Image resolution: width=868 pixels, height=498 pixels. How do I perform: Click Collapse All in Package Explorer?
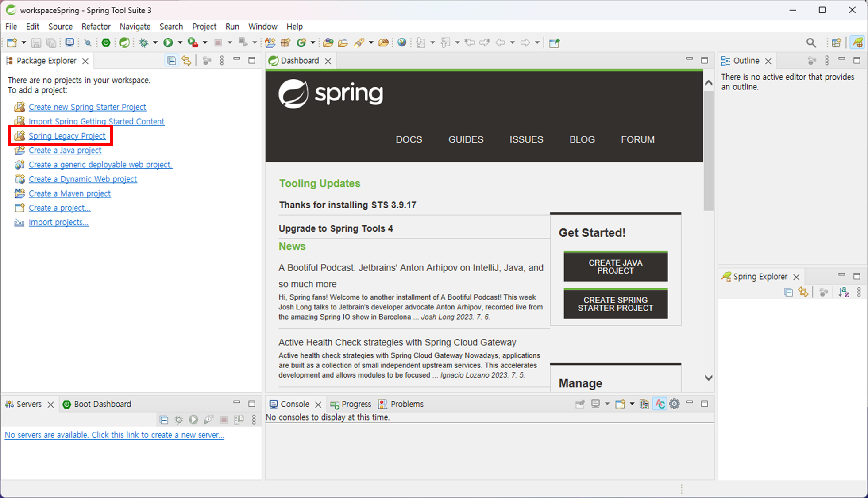(x=171, y=61)
